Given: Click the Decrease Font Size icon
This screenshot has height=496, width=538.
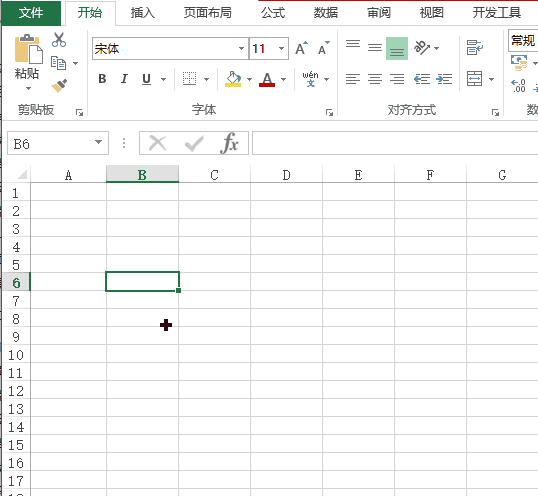Looking at the screenshot, I should [x=323, y=48].
